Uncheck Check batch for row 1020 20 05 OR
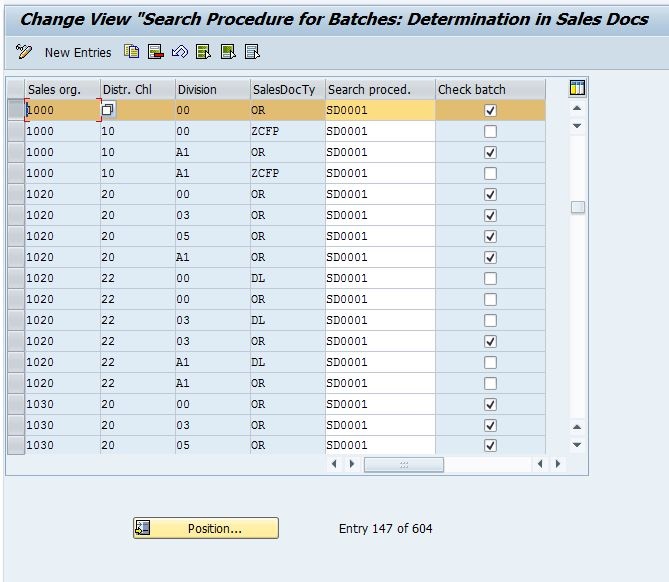The height and width of the screenshot is (582, 669). tap(490, 236)
